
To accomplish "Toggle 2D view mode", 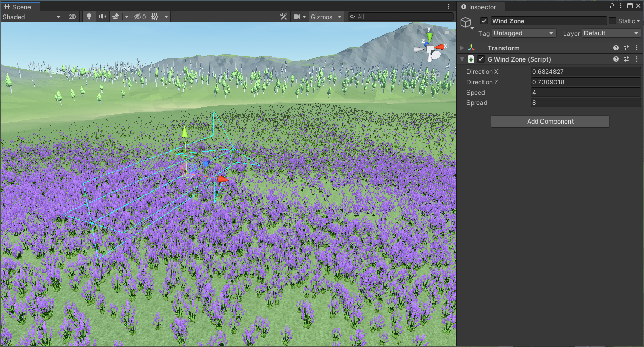I will click(x=72, y=17).
